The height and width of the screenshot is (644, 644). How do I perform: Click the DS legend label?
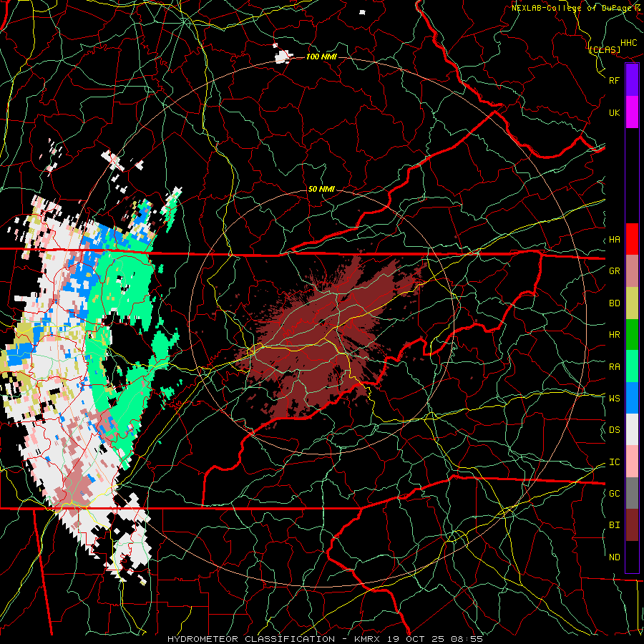[614, 429]
